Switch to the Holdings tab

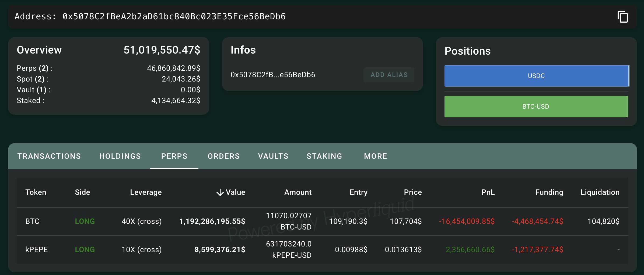[x=120, y=156]
